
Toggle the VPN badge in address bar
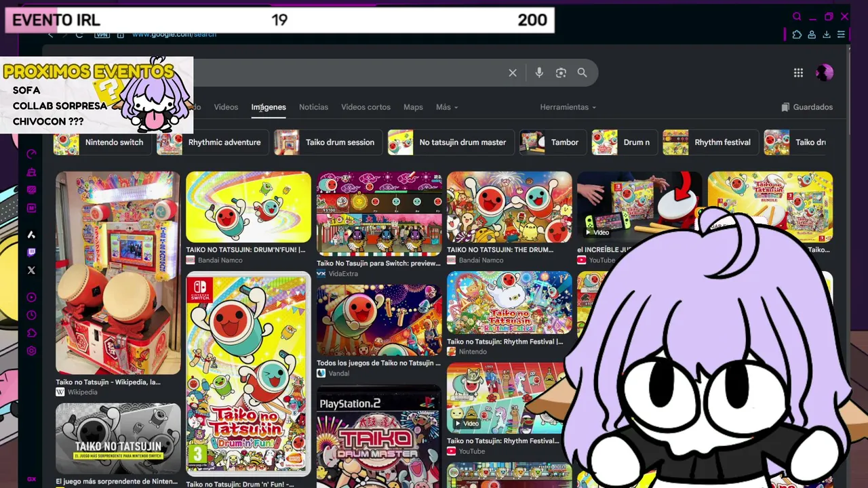pyautogui.click(x=102, y=35)
